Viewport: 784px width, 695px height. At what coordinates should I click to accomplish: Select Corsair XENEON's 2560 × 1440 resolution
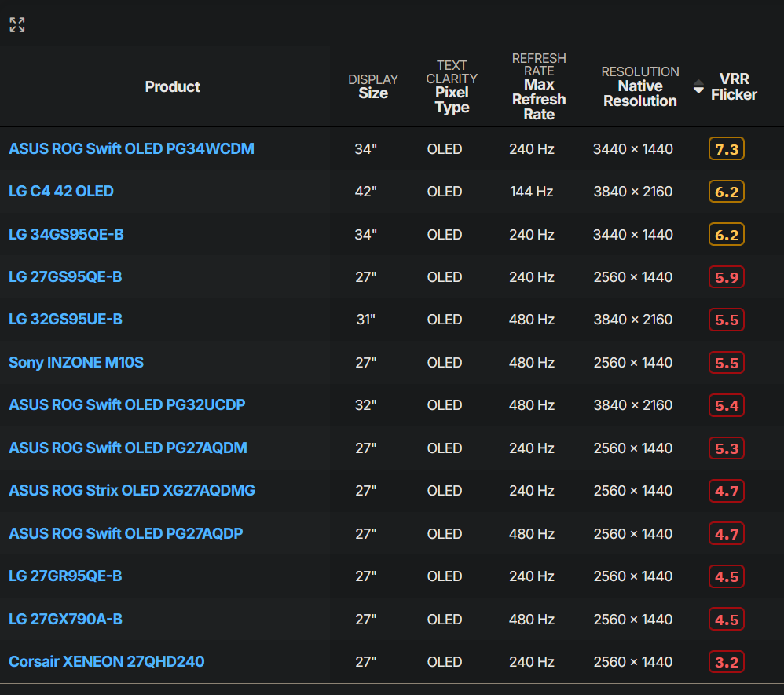[x=633, y=662]
